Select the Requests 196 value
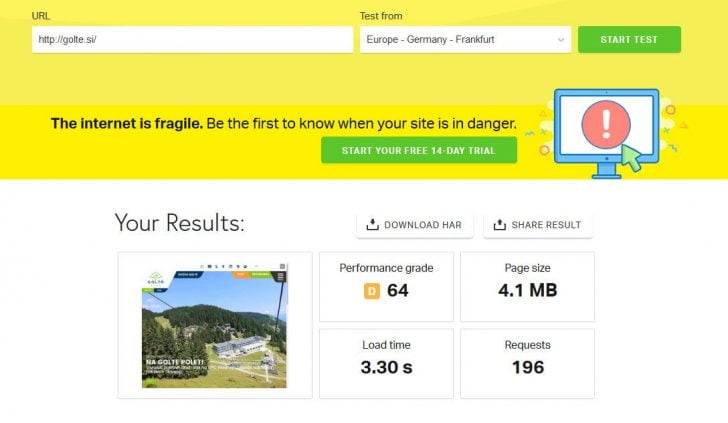Screen dimensions: 728x423 [527, 367]
